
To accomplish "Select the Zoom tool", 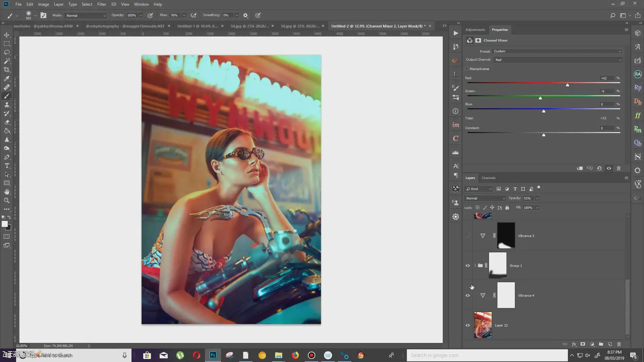I will 7,200.
